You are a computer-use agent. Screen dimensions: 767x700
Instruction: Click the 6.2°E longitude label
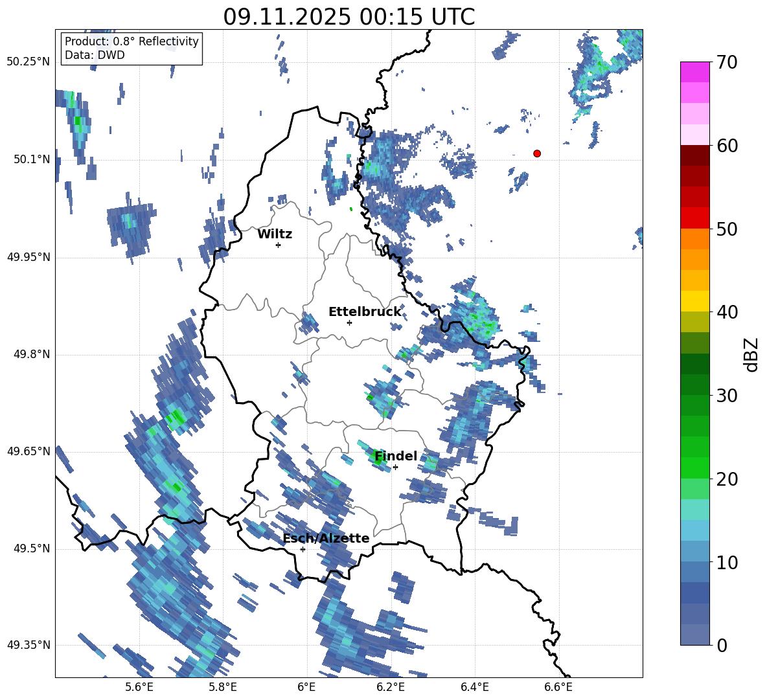tap(391, 687)
